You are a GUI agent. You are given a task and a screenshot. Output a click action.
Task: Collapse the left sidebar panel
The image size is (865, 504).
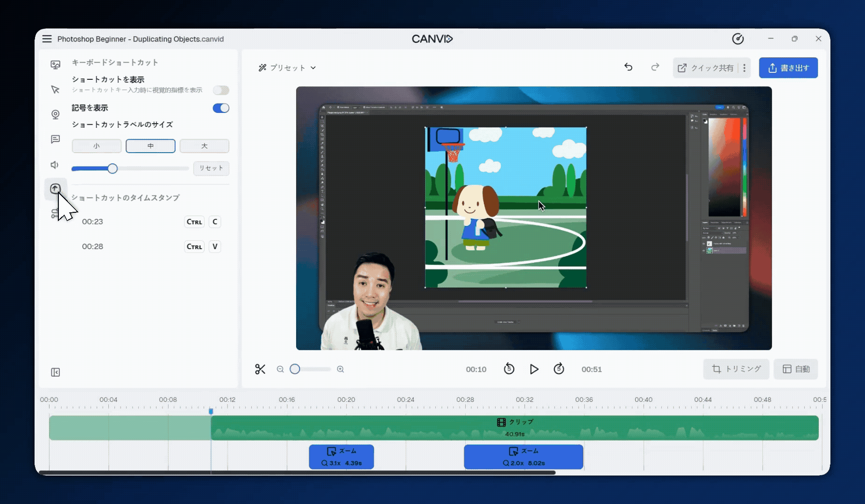tap(55, 372)
